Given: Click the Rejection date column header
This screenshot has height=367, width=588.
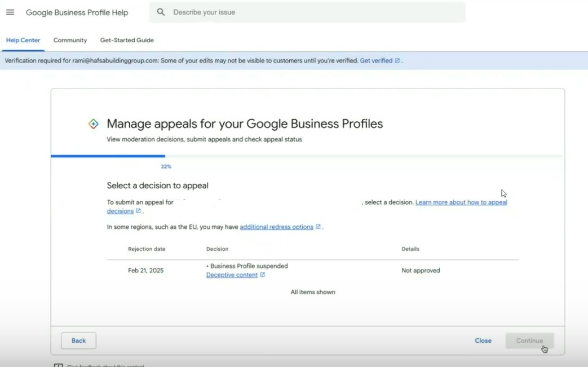Looking at the screenshot, I should pos(147,249).
